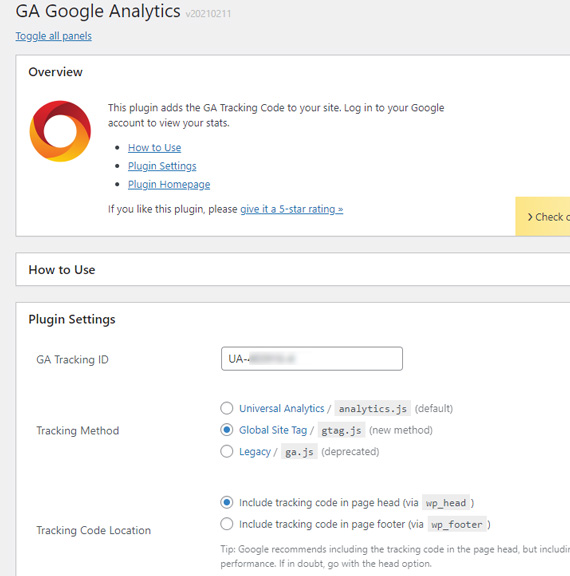570x576 pixels.
Task: Click the analytics.js code label
Action: (372, 408)
